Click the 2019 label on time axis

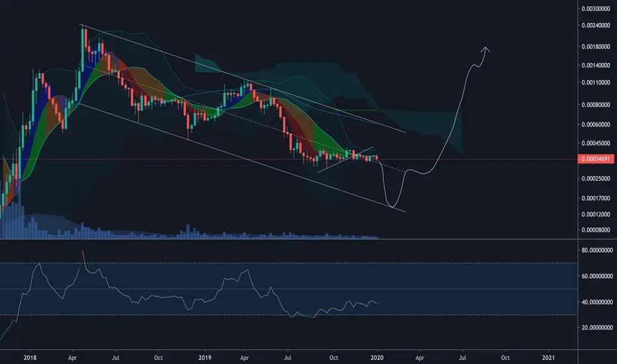(x=205, y=357)
